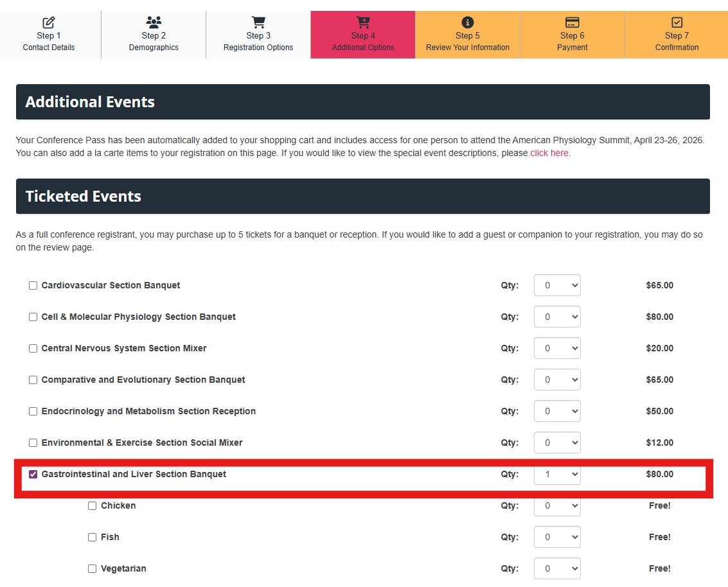Select Comparative and Evolutionary Section Banquet checkbox

pyautogui.click(x=33, y=380)
